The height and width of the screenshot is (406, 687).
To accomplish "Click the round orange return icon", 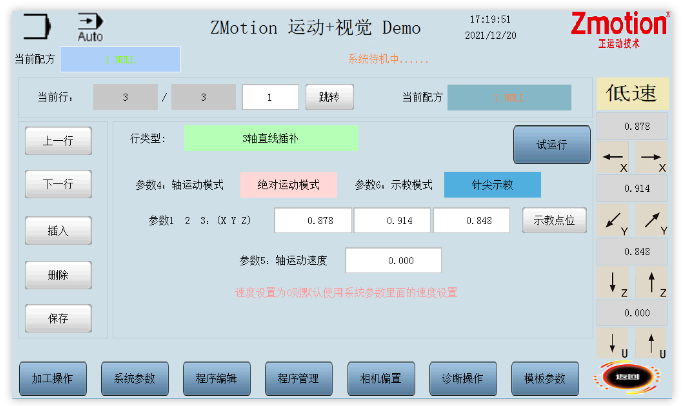I will (x=627, y=377).
